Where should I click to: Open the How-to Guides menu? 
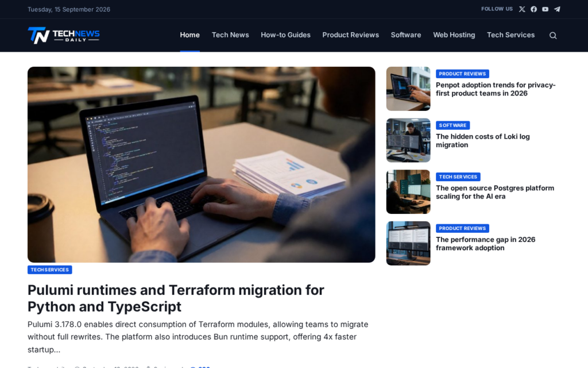pyautogui.click(x=286, y=35)
